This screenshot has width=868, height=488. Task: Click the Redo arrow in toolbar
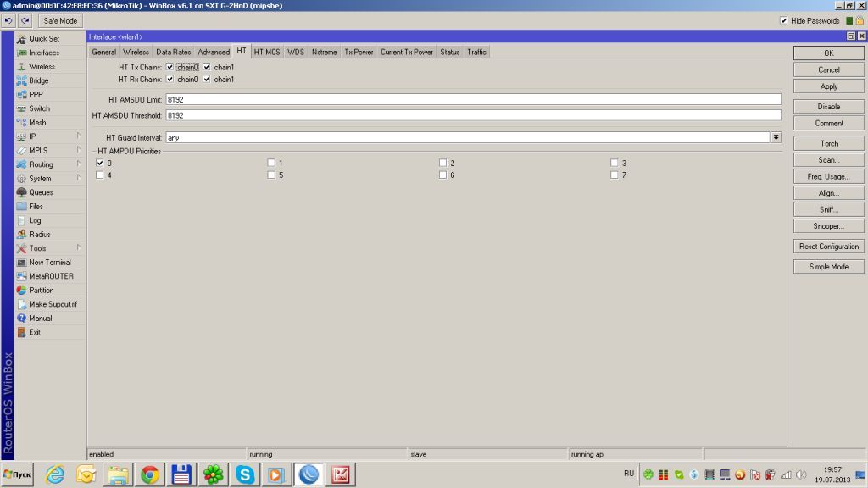[x=25, y=20]
